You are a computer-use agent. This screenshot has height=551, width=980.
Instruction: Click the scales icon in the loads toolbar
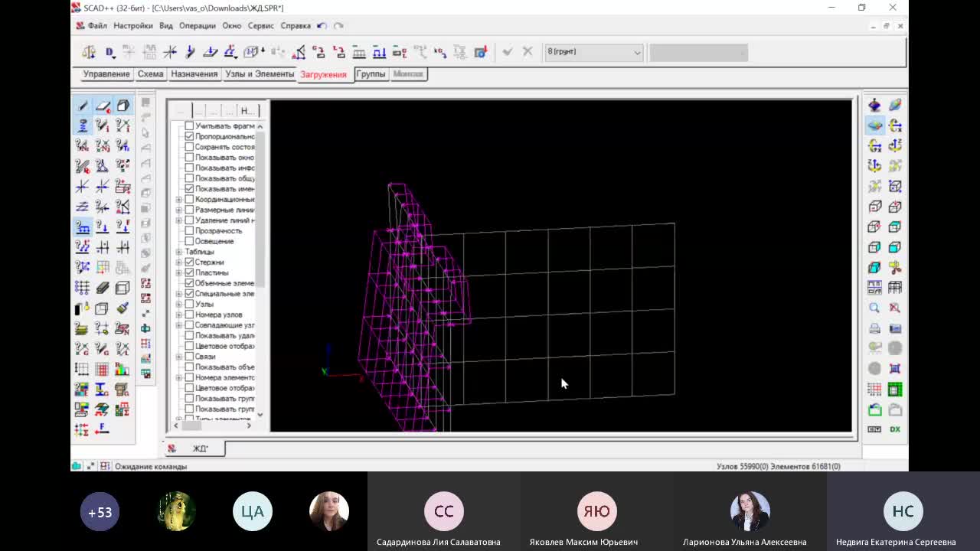tap(89, 52)
